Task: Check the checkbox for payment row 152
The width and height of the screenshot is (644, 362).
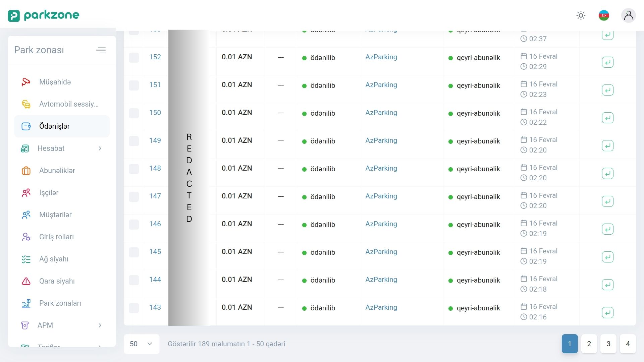Action: click(134, 57)
